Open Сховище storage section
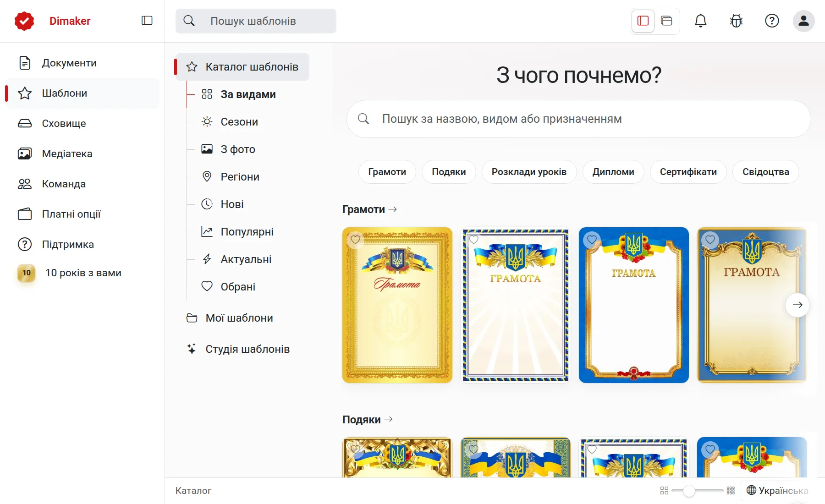This screenshot has width=825, height=504. [82, 123]
